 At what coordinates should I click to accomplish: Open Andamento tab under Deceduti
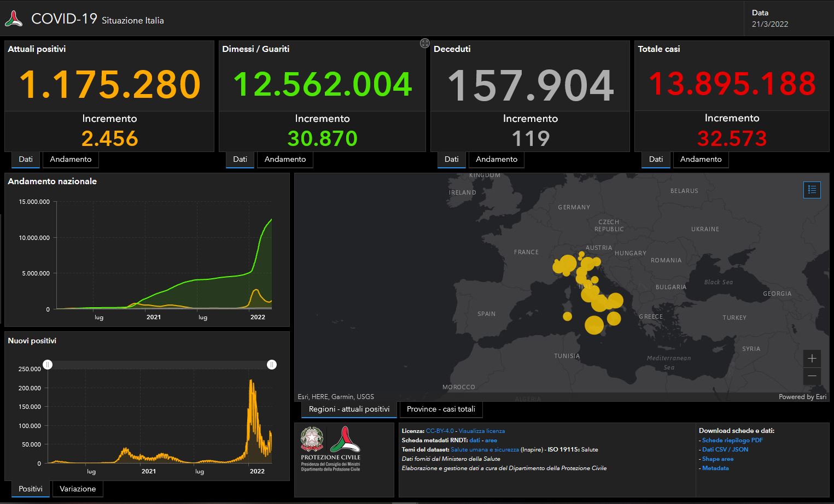pos(496,159)
